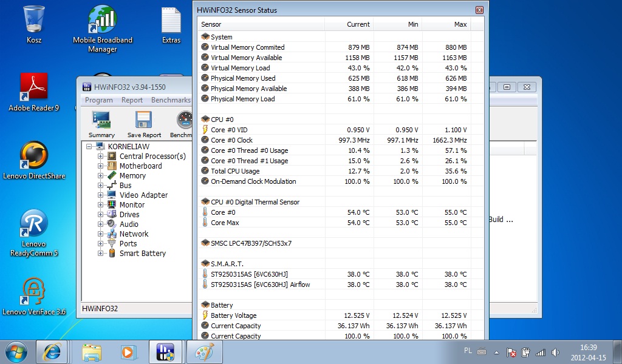Click the Action Center flag tray icon
This screenshot has height=364, width=622.
511,352
